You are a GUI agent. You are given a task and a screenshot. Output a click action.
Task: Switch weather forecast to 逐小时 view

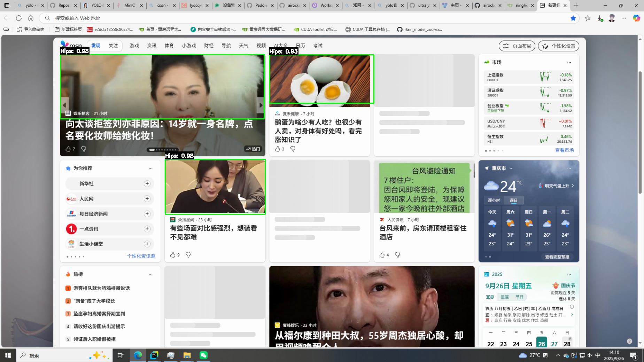coord(494,200)
